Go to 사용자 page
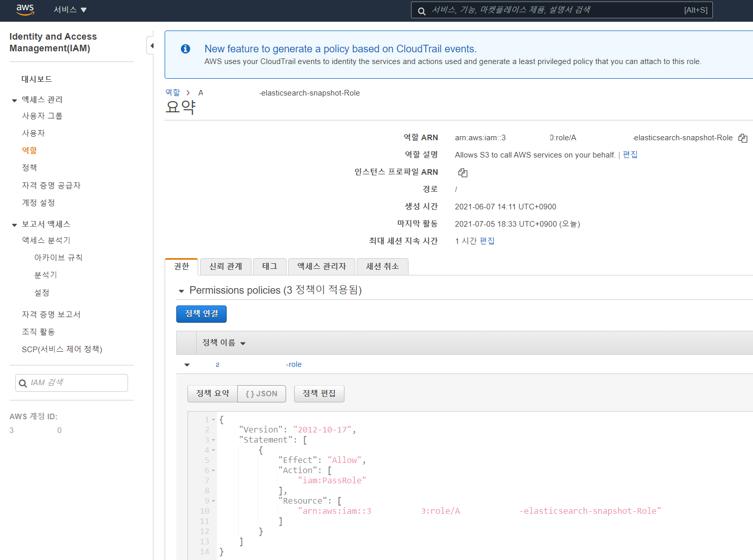The width and height of the screenshot is (753, 560). point(34,133)
